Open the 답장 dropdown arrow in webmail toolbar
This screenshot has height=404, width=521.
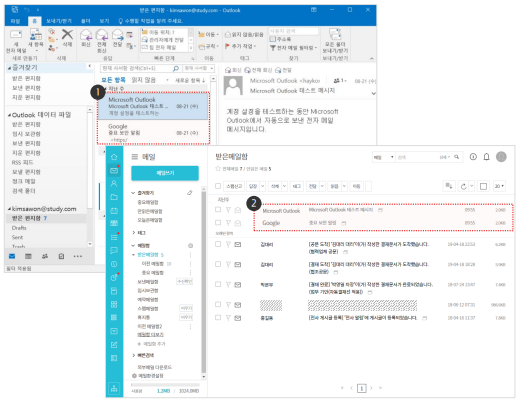tap(263, 186)
